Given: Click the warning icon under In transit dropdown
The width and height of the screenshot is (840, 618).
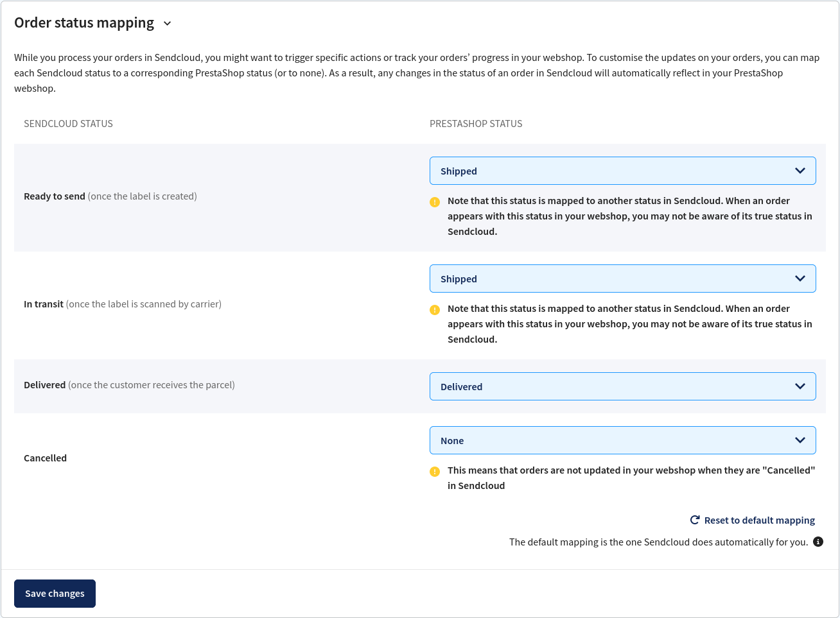Looking at the screenshot, I should 435,310.
